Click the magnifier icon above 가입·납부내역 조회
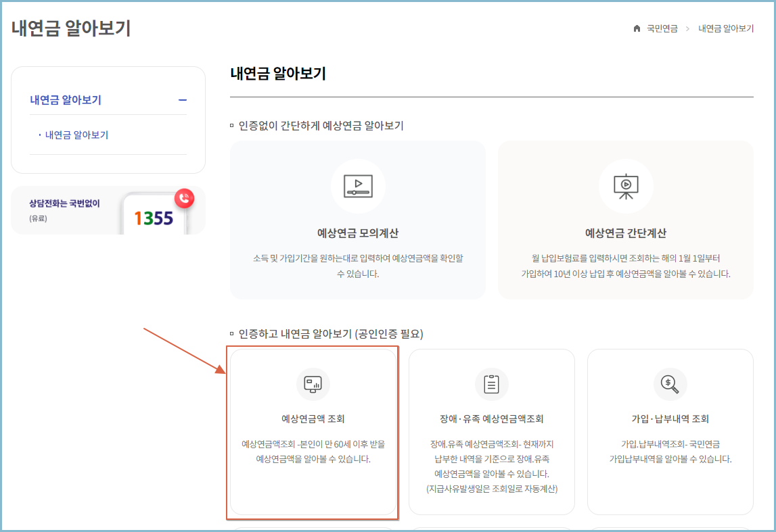 [669, 385]
